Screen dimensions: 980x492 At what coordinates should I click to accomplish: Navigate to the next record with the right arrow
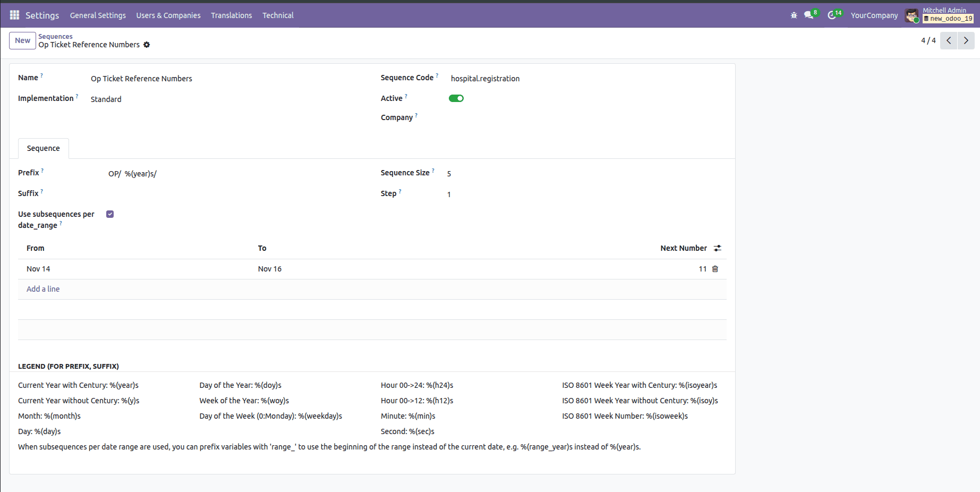coord(966,40)
